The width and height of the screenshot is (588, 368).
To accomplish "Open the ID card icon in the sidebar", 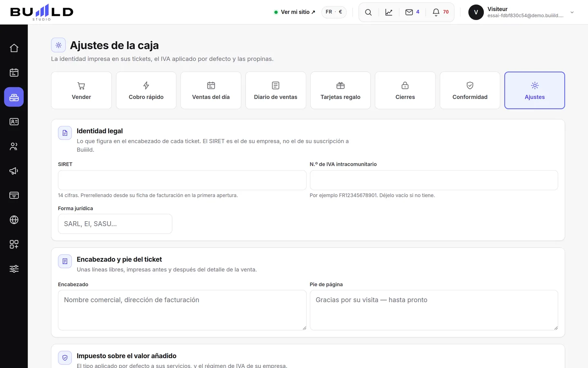I will coord(14,121).
